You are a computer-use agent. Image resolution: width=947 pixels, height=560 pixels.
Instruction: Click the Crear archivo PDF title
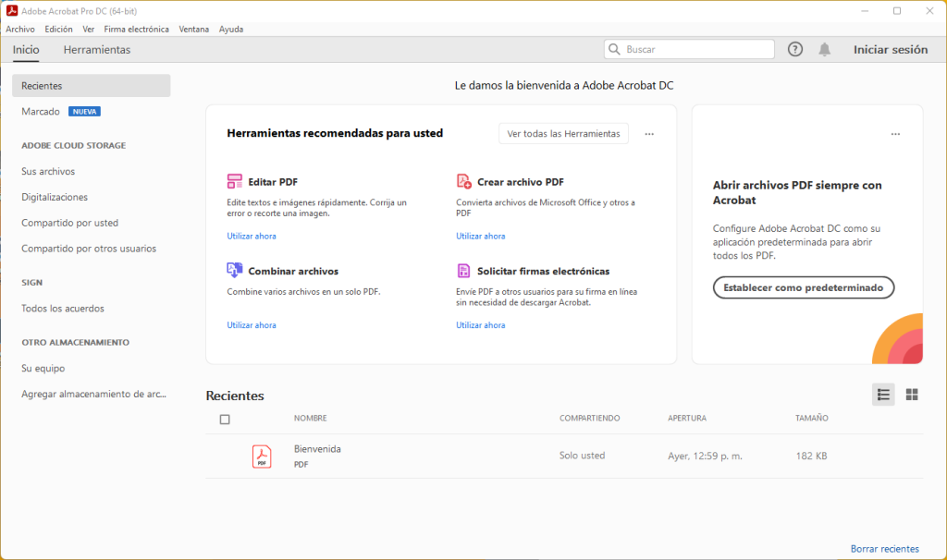click(x=520, y=182)
